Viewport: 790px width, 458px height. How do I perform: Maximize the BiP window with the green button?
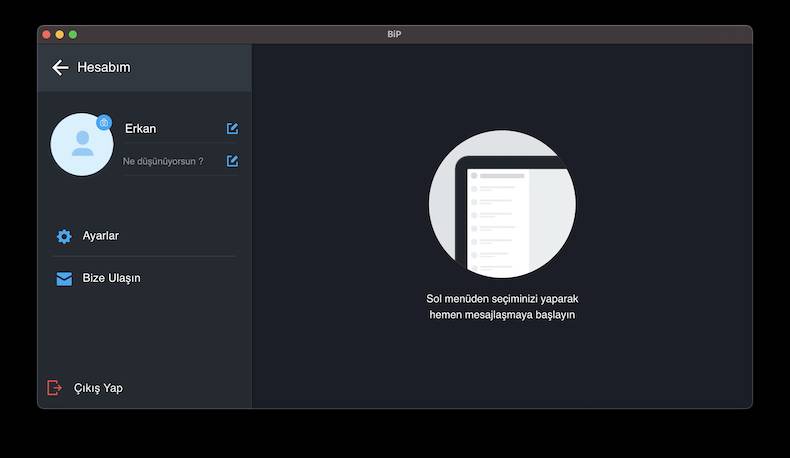tap(73, 34)
